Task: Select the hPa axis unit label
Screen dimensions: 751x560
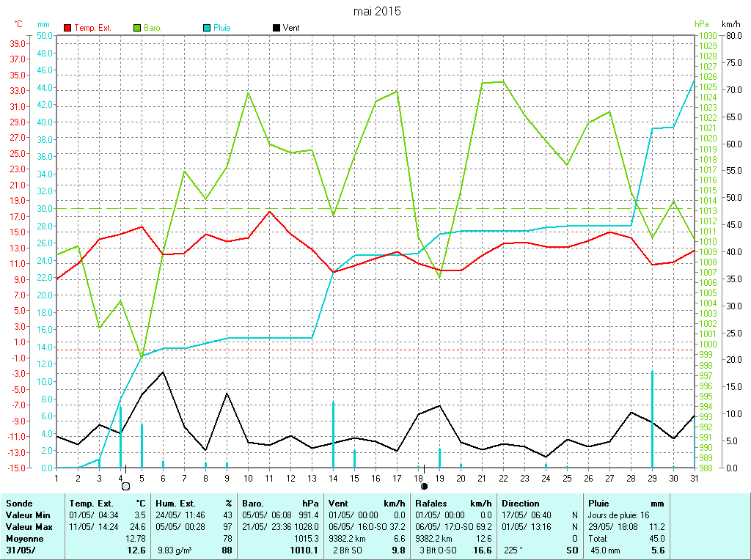Action: 701,24
